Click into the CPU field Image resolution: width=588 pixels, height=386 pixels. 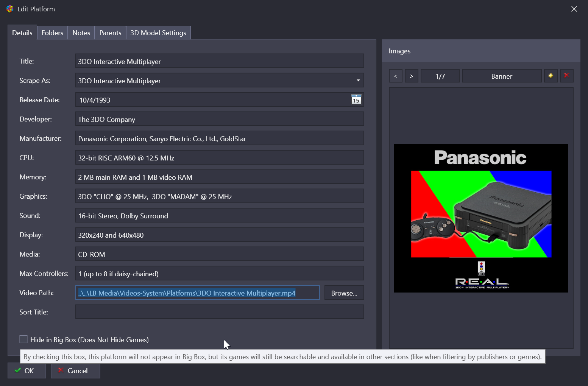(220, 158)
